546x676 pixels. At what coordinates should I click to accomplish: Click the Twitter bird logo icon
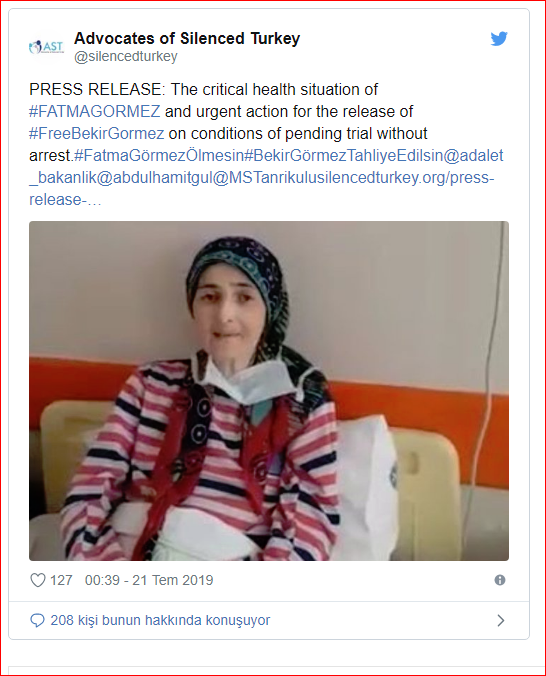(499, 39)
